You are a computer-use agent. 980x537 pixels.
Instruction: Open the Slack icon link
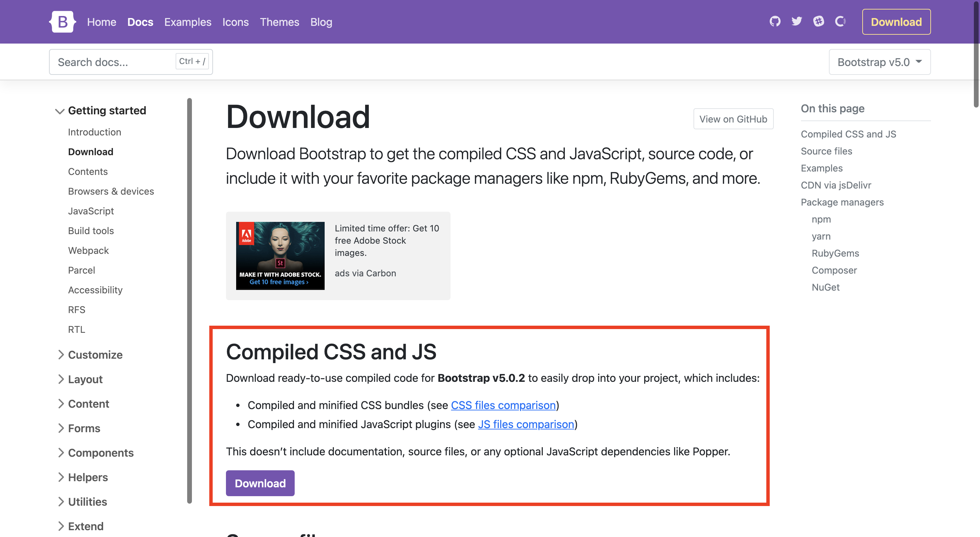[819, 21]
